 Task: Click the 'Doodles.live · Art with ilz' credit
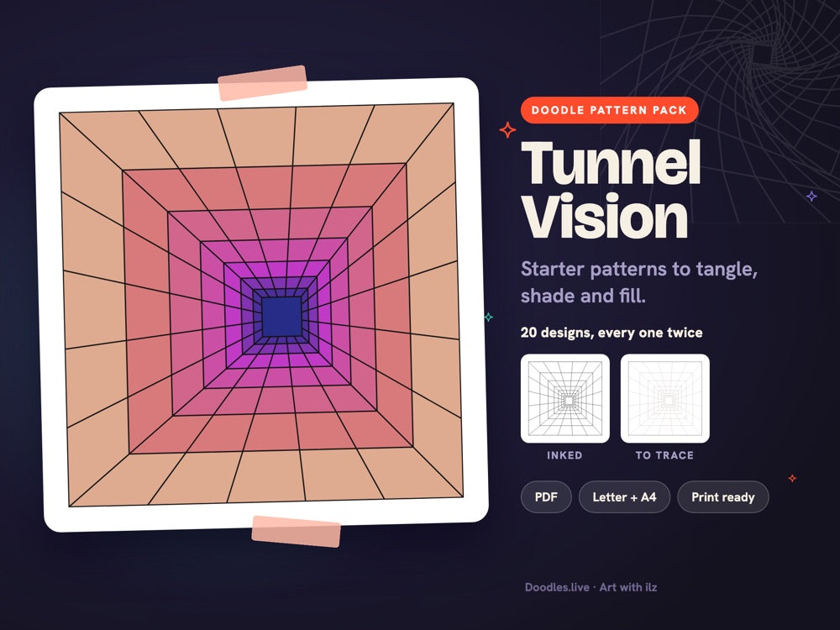591,587
